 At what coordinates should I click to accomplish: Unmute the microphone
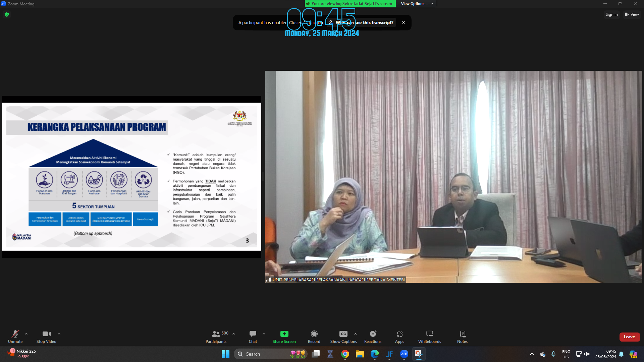tap(15, 337)
